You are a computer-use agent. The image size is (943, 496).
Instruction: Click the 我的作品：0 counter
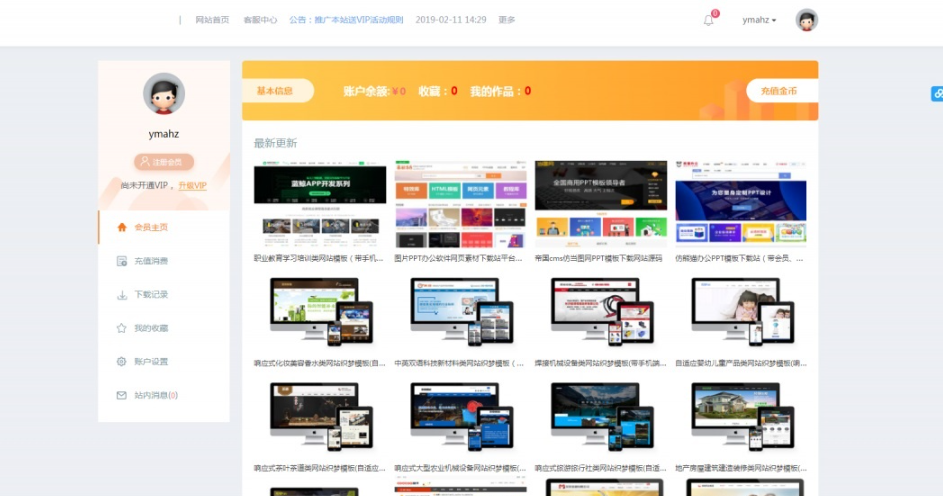click(500, 91)
